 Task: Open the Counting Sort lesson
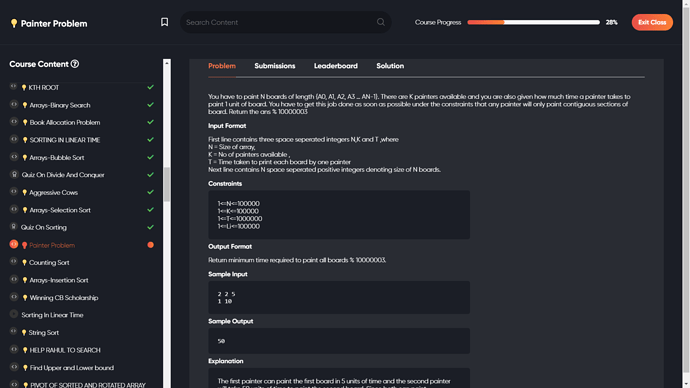point(49,263)
